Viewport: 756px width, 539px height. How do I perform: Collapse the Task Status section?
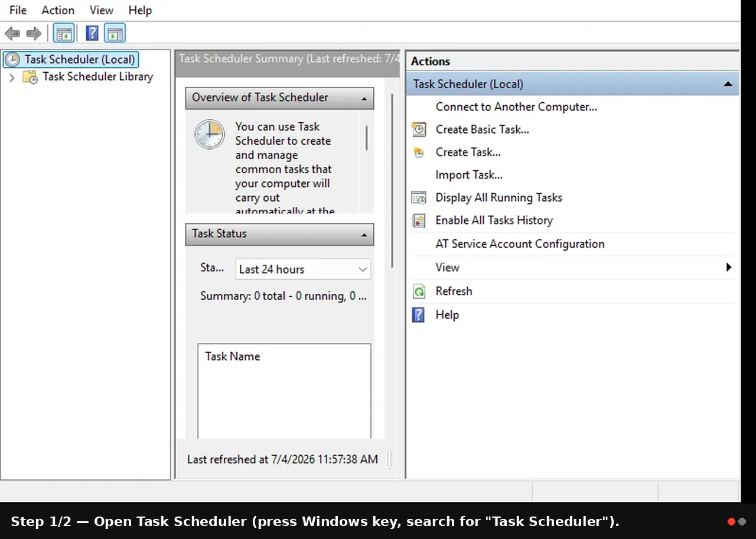click(364, 234)
